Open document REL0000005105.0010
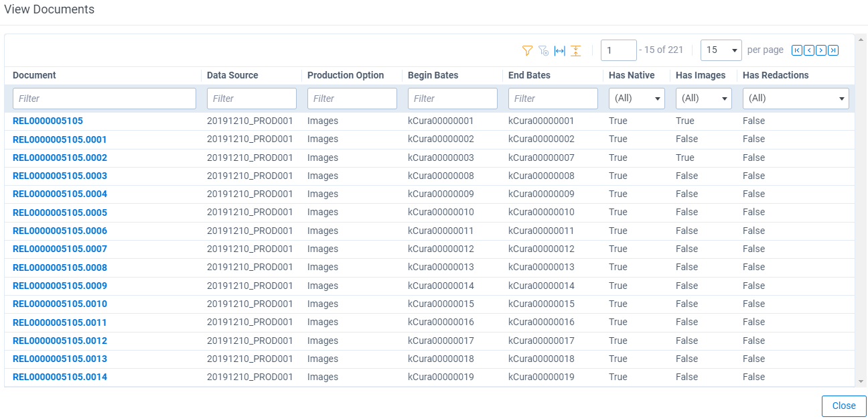Screen dimensions: 868x419 tap(60, 304)
